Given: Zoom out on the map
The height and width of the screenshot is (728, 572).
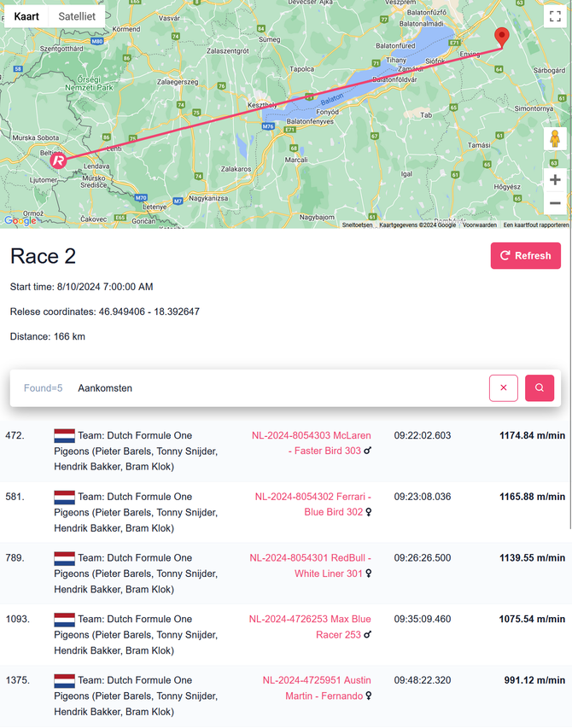Looking at the screenshot, I should (x=555, y=203).
